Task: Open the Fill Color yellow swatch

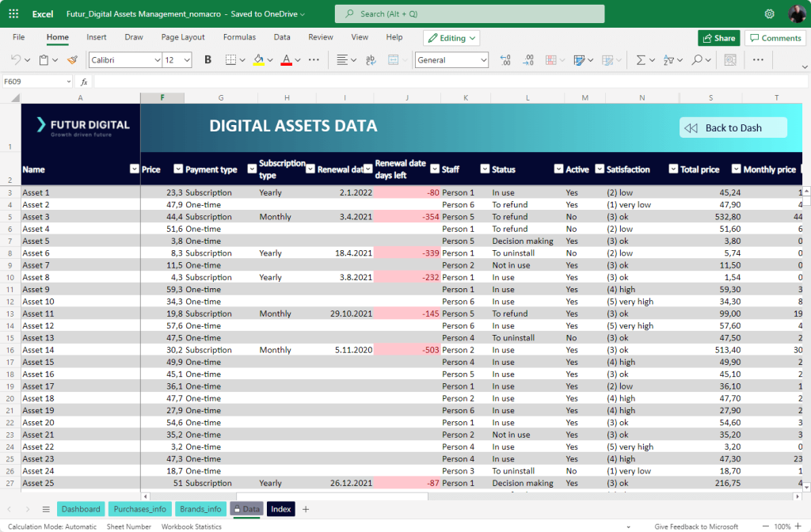Action: click(259, 60)
